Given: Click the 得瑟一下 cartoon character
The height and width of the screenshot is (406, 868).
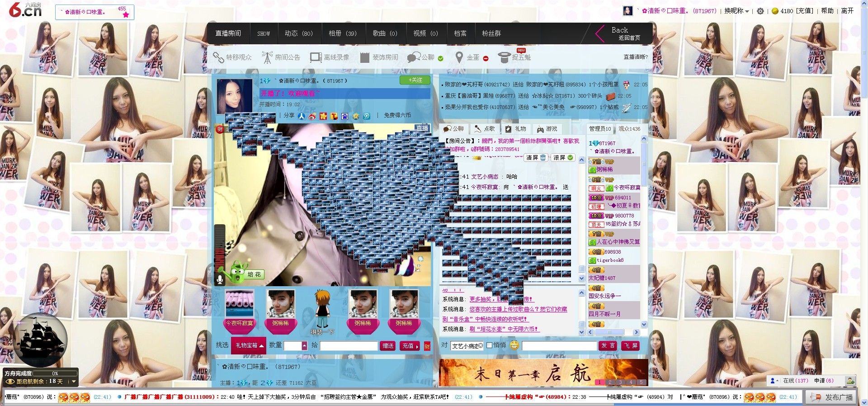Looking at the screenshot, I should 322,312.
